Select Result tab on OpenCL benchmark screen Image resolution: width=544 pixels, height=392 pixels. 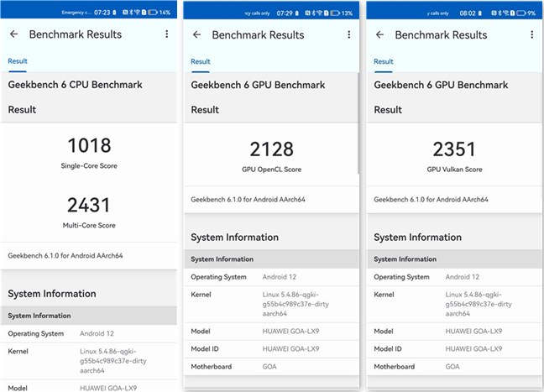pos(201,62)
